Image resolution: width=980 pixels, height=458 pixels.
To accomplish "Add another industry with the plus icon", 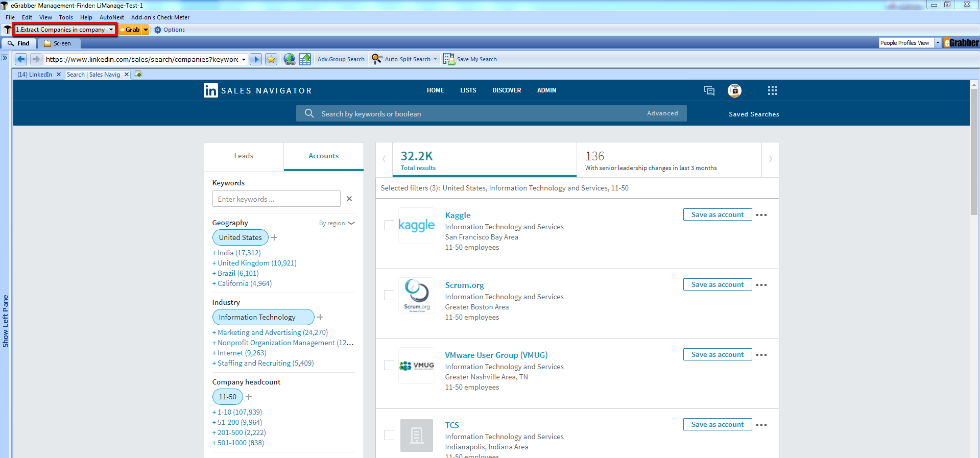I will click(320, 317).
